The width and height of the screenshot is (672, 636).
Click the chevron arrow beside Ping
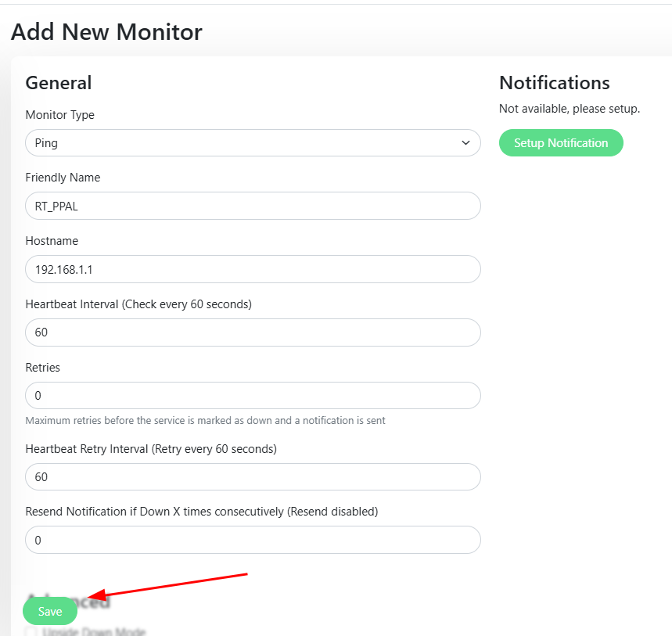pyautogui.click(x=466, y=143)
